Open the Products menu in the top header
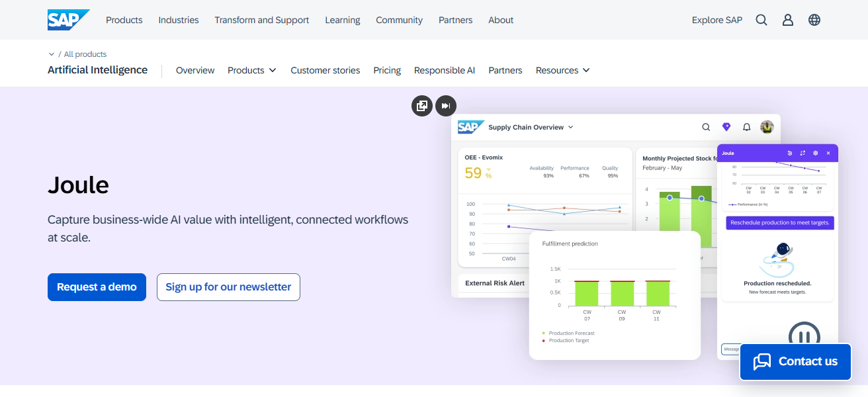 click(124, 20)
